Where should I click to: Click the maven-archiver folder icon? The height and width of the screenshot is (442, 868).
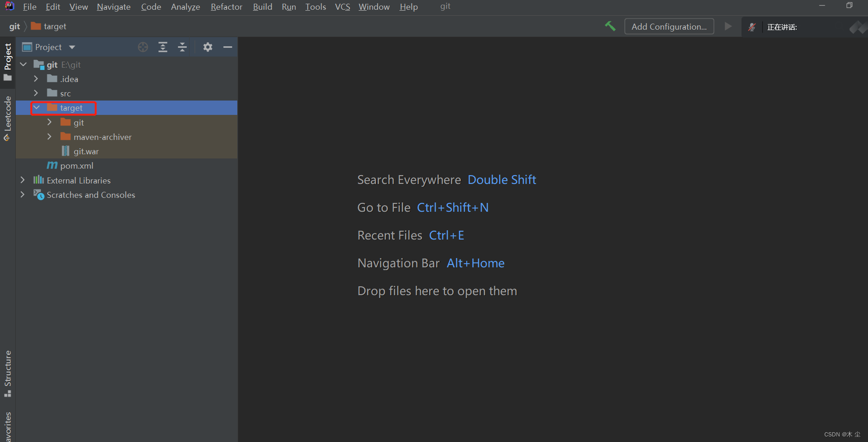(x=66, y=137)
